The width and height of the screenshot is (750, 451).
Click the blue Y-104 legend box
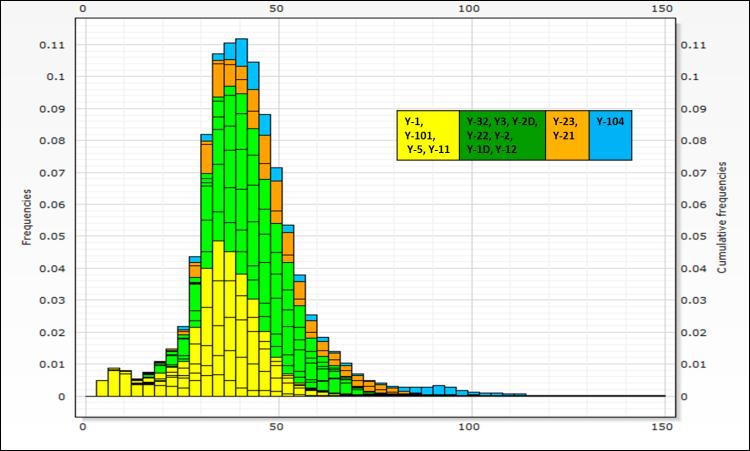(x=610, y=135)
